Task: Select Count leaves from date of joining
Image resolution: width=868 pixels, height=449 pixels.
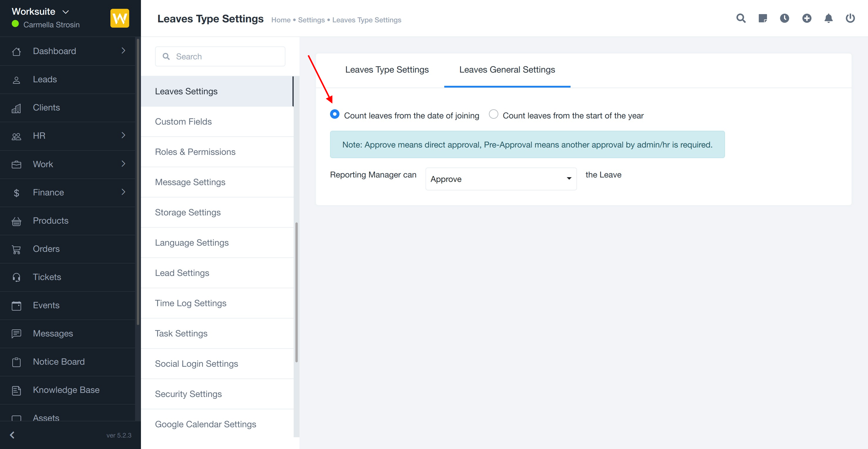Action: pyautogui.click(x=334, y=114)
